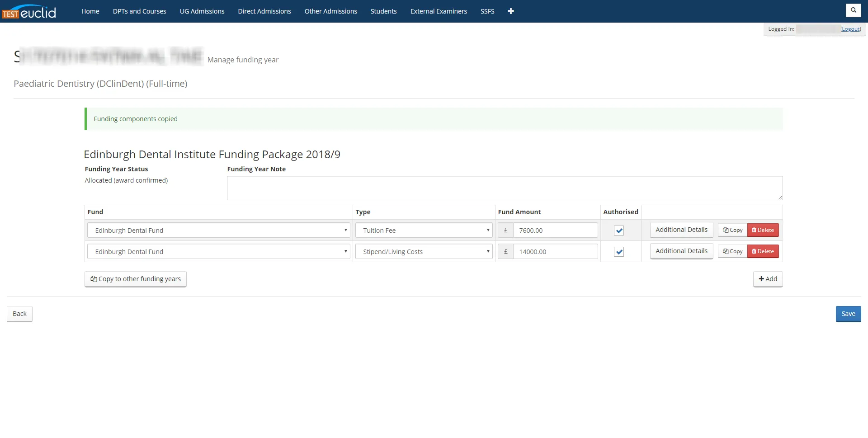Screen dimensions: 868x438
Task: Toggle Authorised checkbox for Stipend/Living Costs
Action: pos(619,252)
